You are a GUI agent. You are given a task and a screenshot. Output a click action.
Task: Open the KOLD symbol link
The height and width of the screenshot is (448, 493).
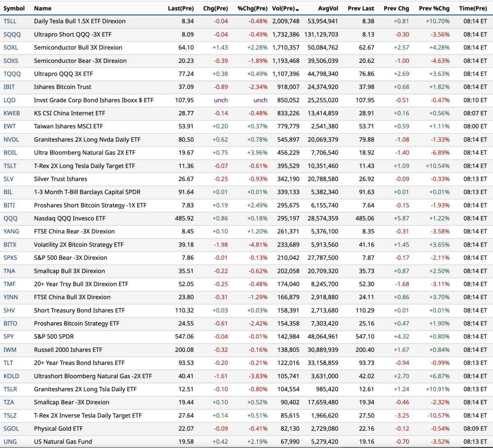click(11, 376)
